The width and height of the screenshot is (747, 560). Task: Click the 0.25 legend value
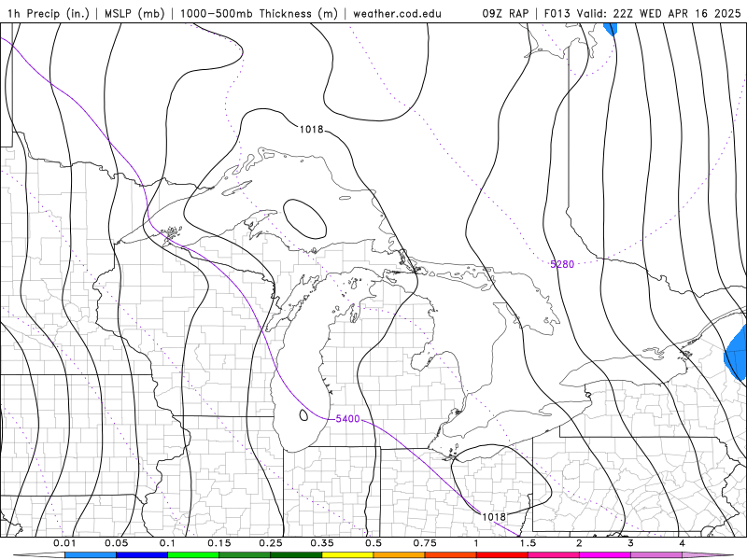coord(271,543)
